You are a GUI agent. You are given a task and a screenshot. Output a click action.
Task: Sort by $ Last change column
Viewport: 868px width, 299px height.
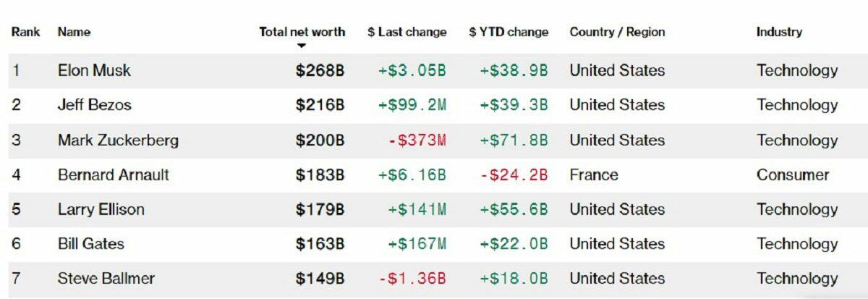[x=407, y=32]
